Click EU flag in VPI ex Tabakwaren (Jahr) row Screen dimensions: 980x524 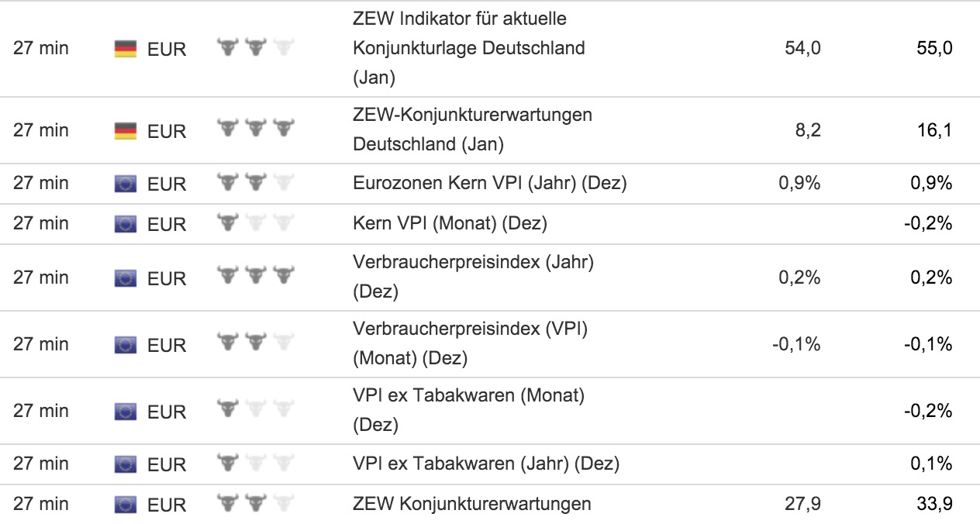coord(126,464)
